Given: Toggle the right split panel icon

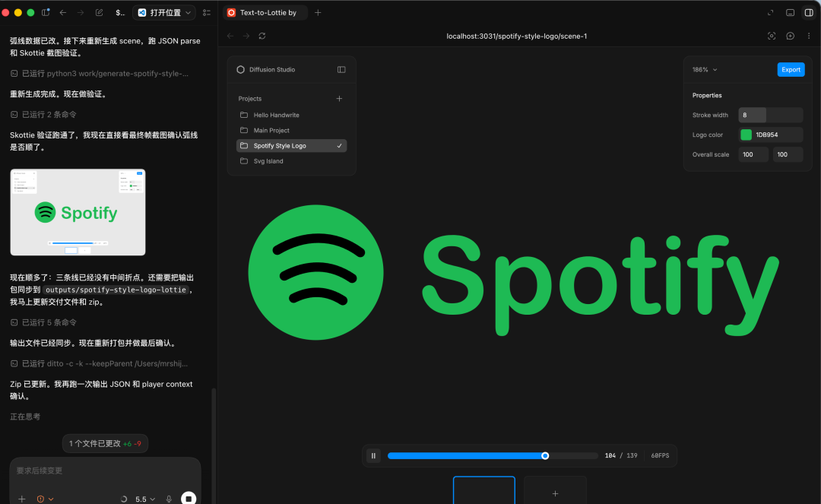Looking at the screenshot, I should pyautogui.click(x=809, y=13).
